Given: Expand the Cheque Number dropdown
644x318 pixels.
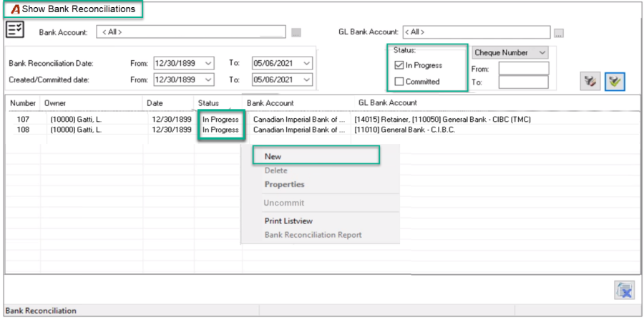Looking at the screenshot, I should tap(542, 52).
